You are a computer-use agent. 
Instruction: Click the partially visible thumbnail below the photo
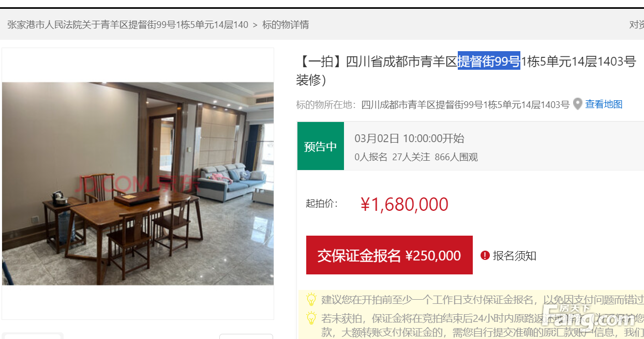coord(33,336)
